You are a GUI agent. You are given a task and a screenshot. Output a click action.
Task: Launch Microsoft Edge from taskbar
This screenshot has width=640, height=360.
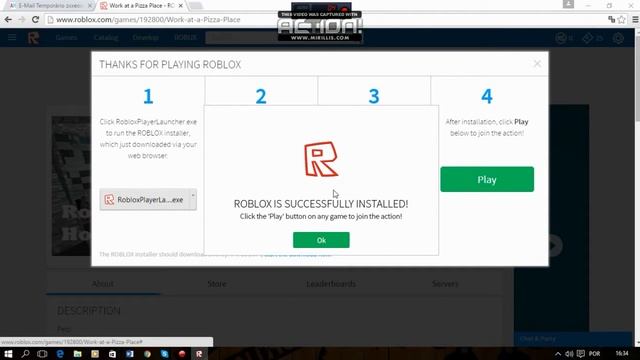click(60, 353)
